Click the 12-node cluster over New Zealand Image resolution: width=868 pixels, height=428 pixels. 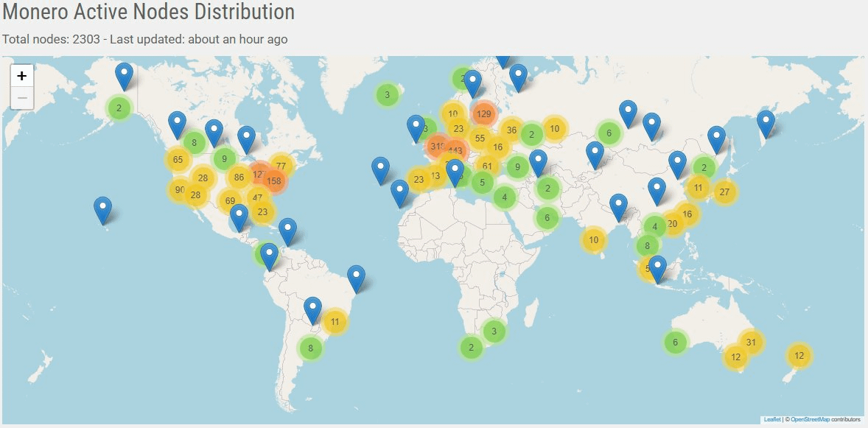tap(798, 354)
